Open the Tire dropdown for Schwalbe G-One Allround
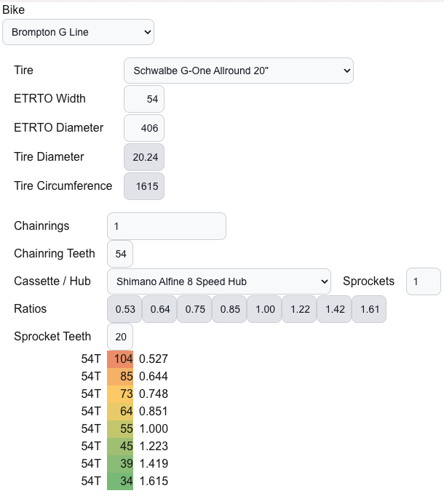Viewport: 444px width, 504px height. [239, 71]
